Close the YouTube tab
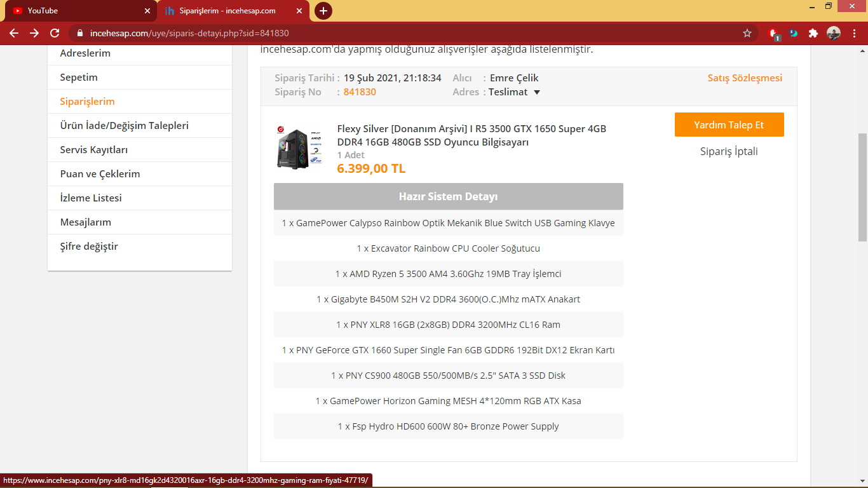This screenshot has height=488, width=868. click(x=147, y=11)
